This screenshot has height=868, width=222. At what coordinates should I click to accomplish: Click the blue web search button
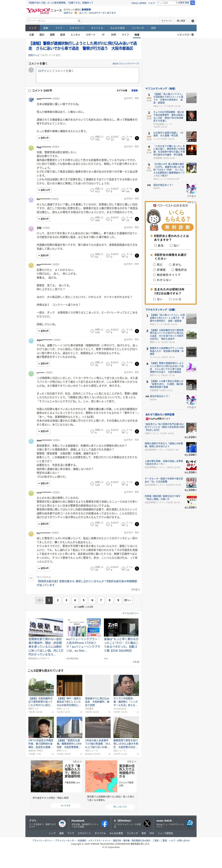[x=193, y=3]
